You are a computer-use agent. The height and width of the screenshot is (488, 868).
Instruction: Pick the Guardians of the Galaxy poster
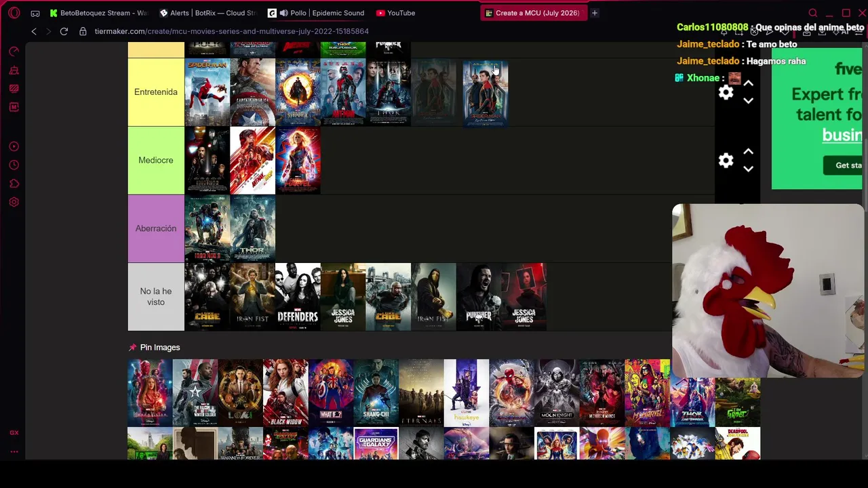pos(376,444)
